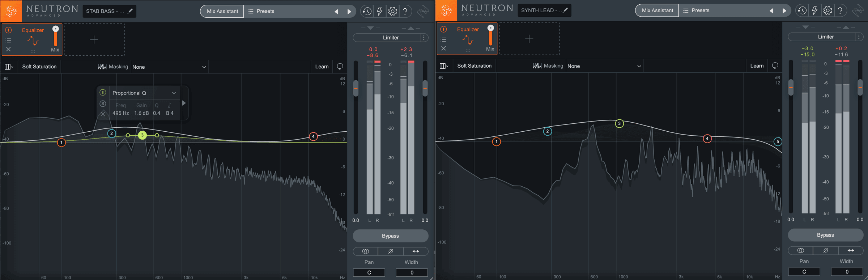868x280 pixels.
Task: Open help question mark in SYNTH LEAD window
Action: (840, 10)
